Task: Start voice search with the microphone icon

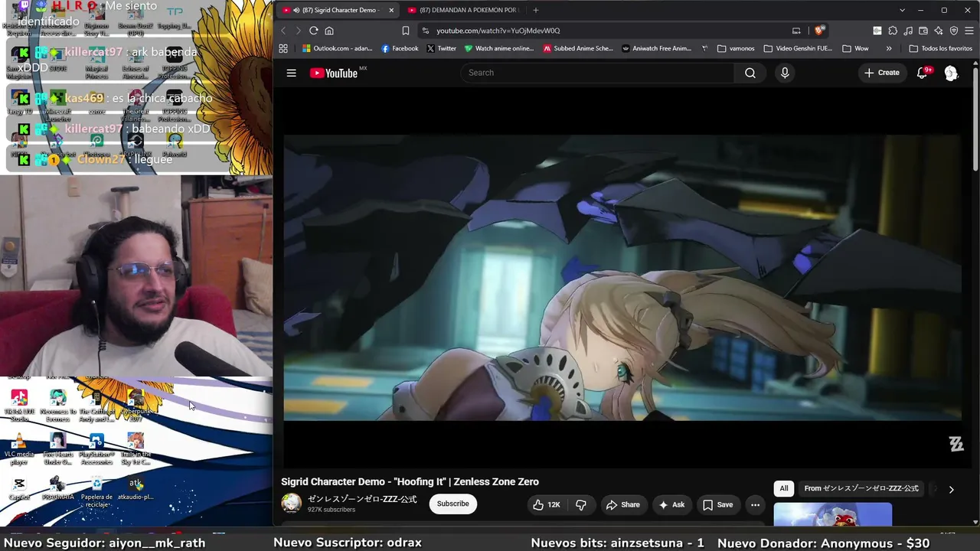Action: point(785,73)
